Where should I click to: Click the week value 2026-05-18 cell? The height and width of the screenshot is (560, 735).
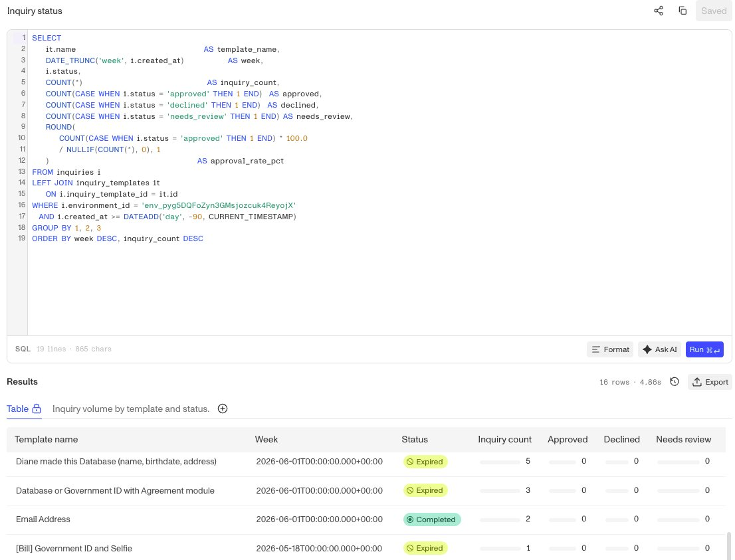319,548
